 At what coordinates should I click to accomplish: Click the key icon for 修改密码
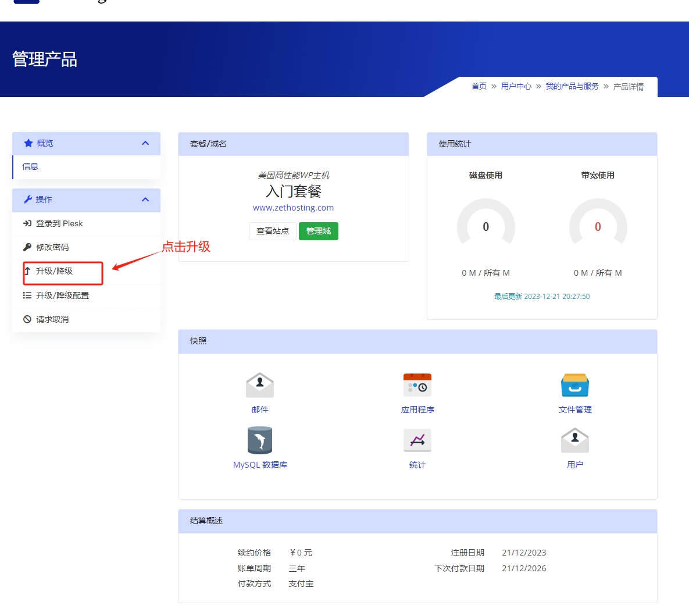[x=27, y=247]
